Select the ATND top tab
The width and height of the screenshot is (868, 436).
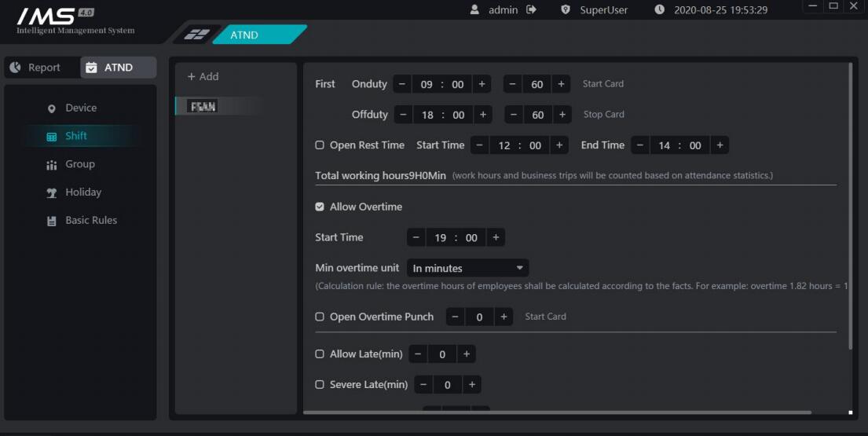[259, 35]
